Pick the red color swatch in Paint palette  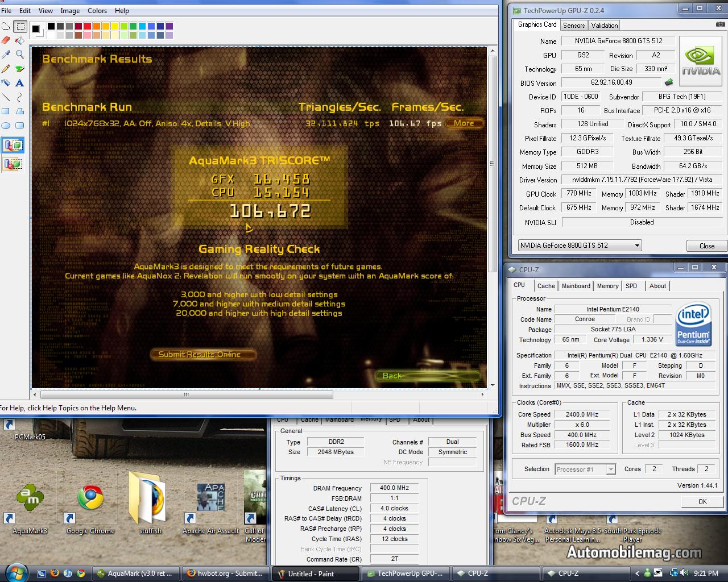pyautogui.click(x=88, y=26)
